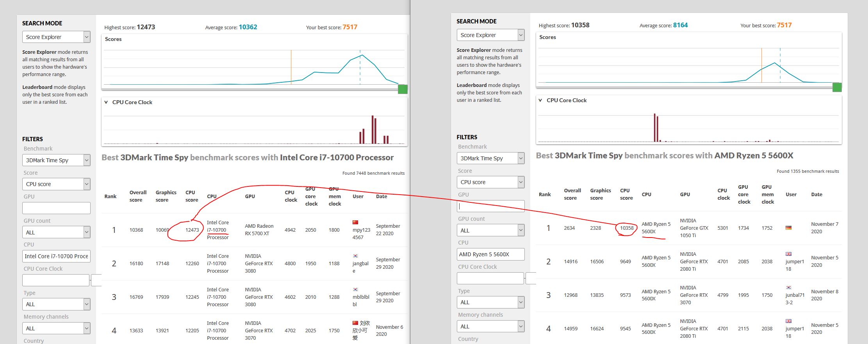Viewport: 868px width, 344px height.
Task: Click German flag in right rank 1 row
Action: pos(788,228)
